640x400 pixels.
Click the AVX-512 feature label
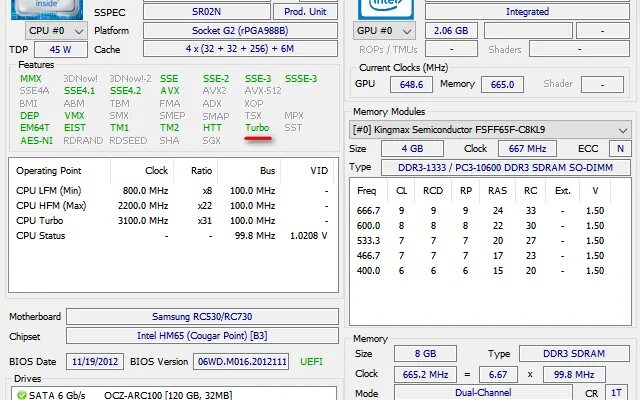tap(263, 91)
